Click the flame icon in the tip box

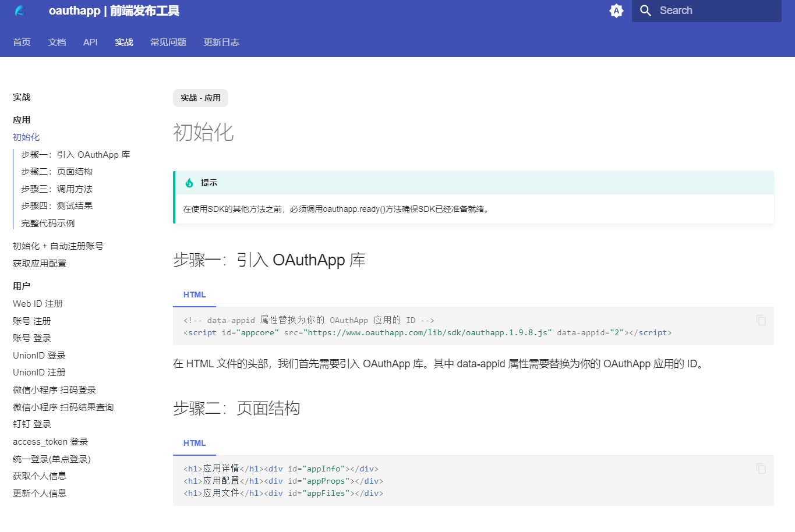pyautogui.click(x=189, y=183)
